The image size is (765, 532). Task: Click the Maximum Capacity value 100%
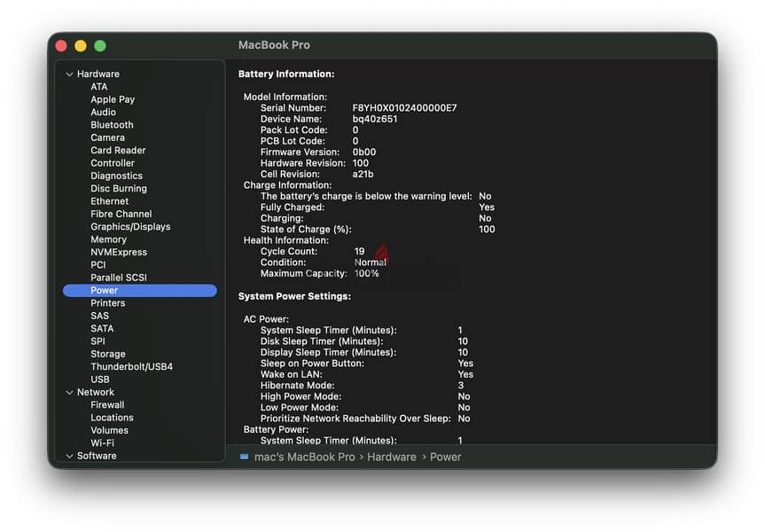[x=366, y=274]
